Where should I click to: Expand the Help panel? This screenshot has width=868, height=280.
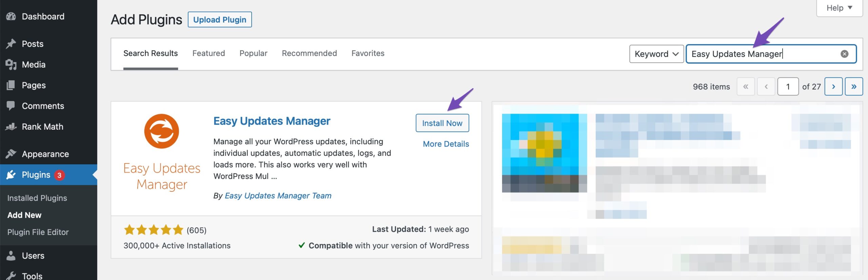point(839,8)
